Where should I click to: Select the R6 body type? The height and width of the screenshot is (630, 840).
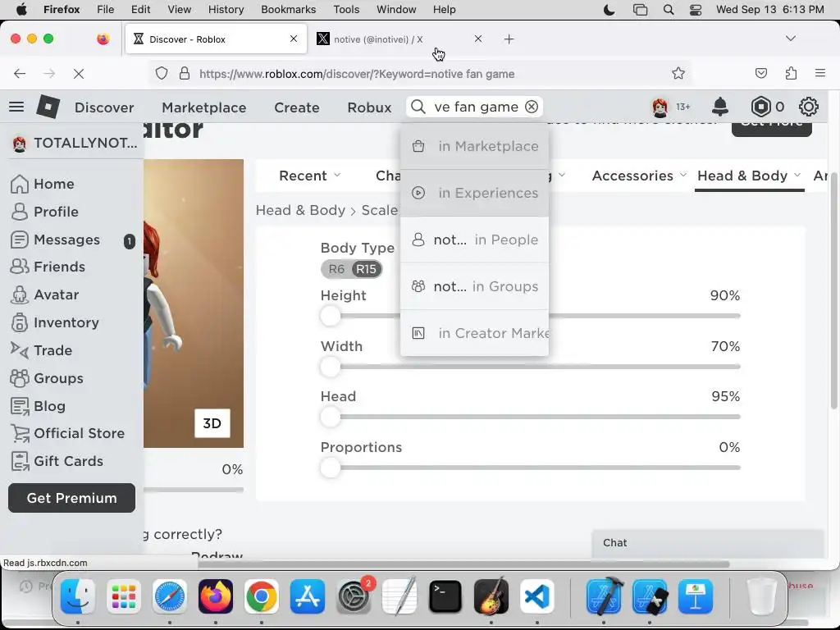(336, 269)
